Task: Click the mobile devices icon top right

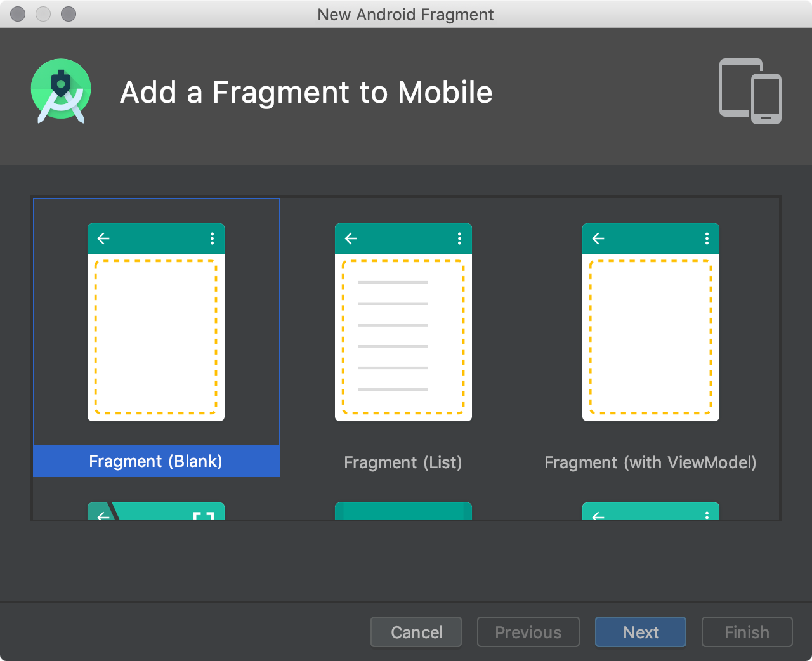Action: pos(750,91)
